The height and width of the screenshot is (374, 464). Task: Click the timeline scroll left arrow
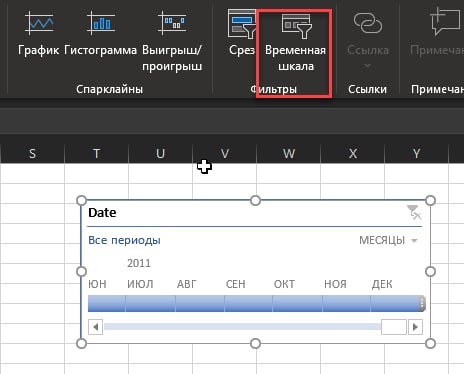click(x=95, y=327)
